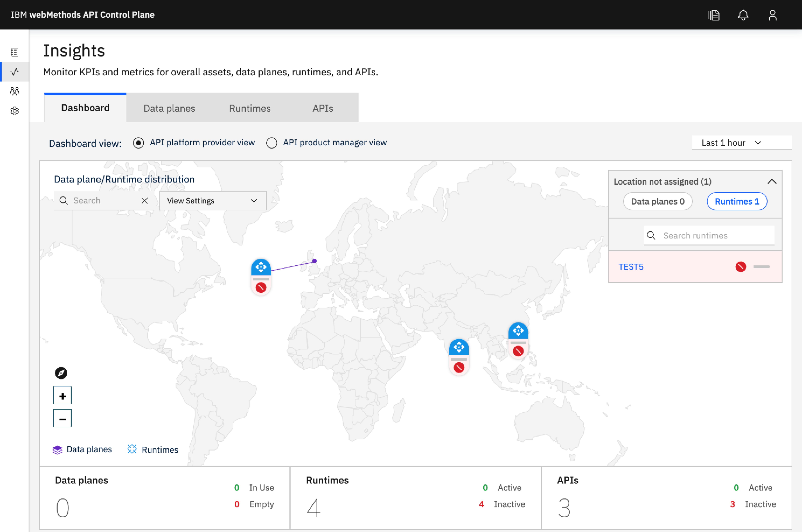Open the TEST5 runtime link
The image size is (802, 532).
[631, 267]
